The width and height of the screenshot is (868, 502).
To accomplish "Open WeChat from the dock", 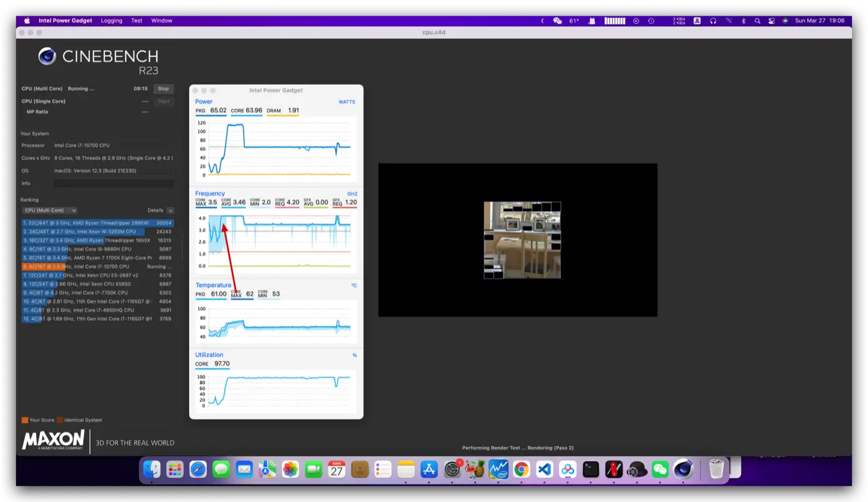I will point(660,470).
